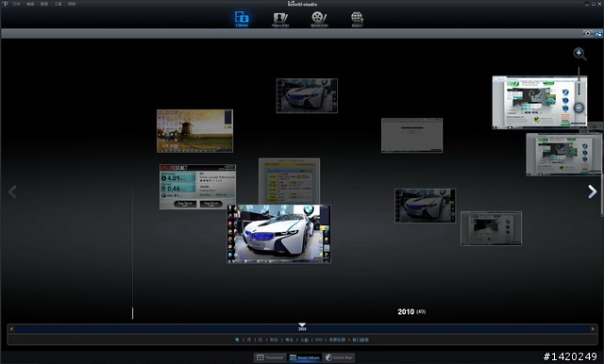Click the zoom-in magnifier icon
604x364 pixels.
coord(579,54)
